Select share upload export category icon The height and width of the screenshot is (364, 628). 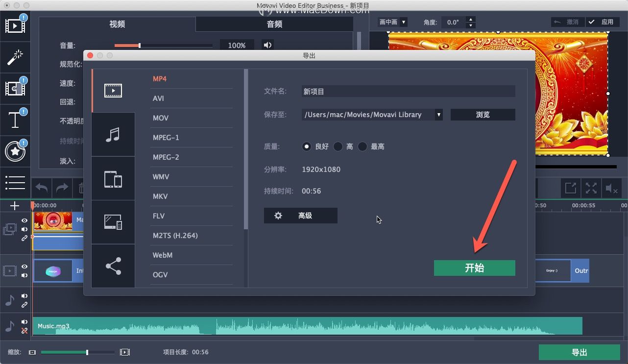pyautogui.click(x=113, y=266)
